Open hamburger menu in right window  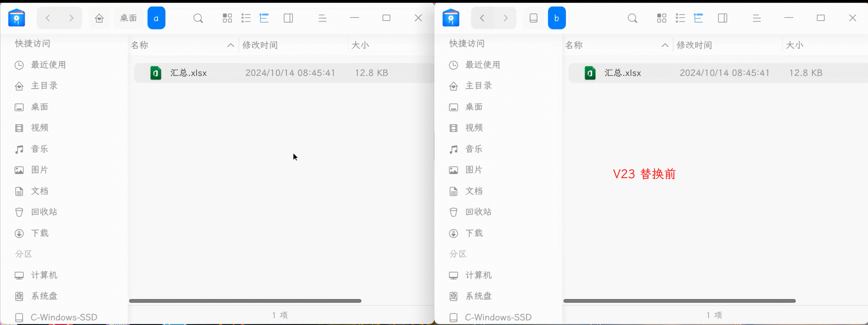(756, 18)
